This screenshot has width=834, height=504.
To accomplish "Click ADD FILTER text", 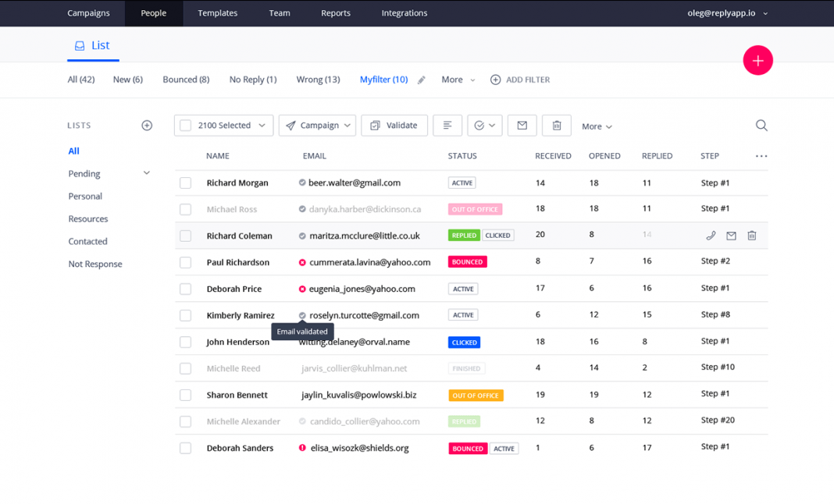I will pyautogui.click(x=528, y=80).
